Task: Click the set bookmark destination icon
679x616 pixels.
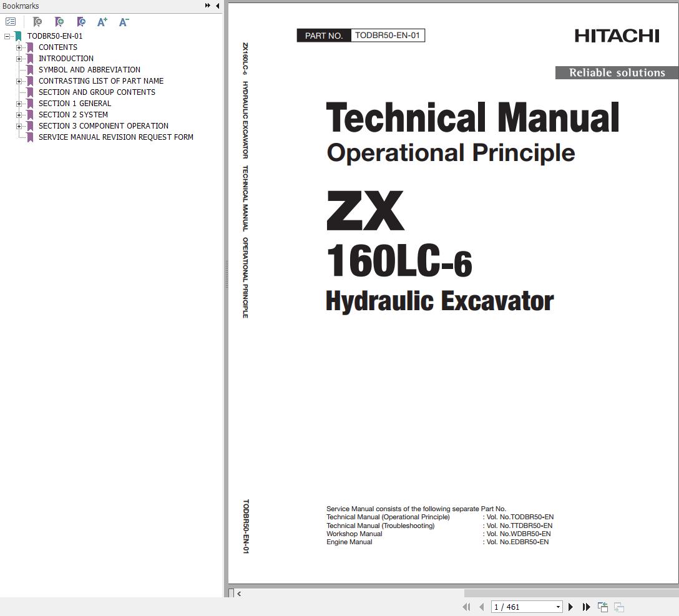Action: point(81,22)
